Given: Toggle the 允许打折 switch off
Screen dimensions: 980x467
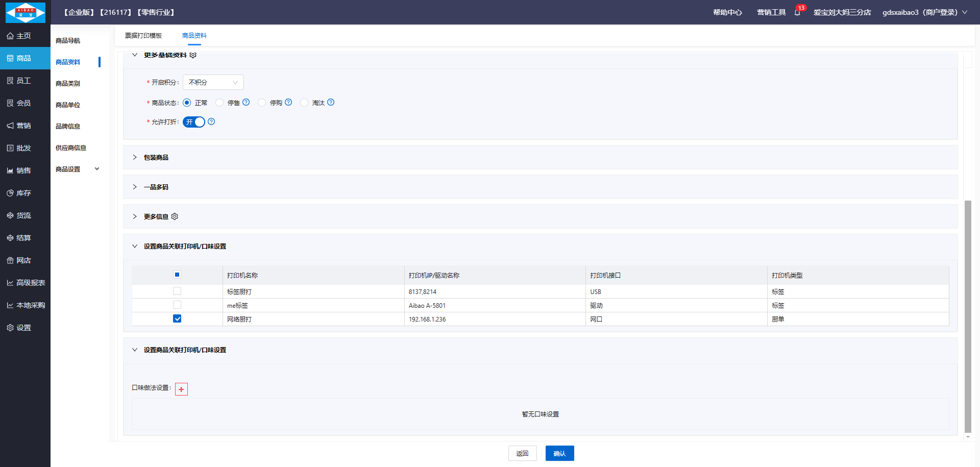Looking at the screenshot, I should point(194,122).
